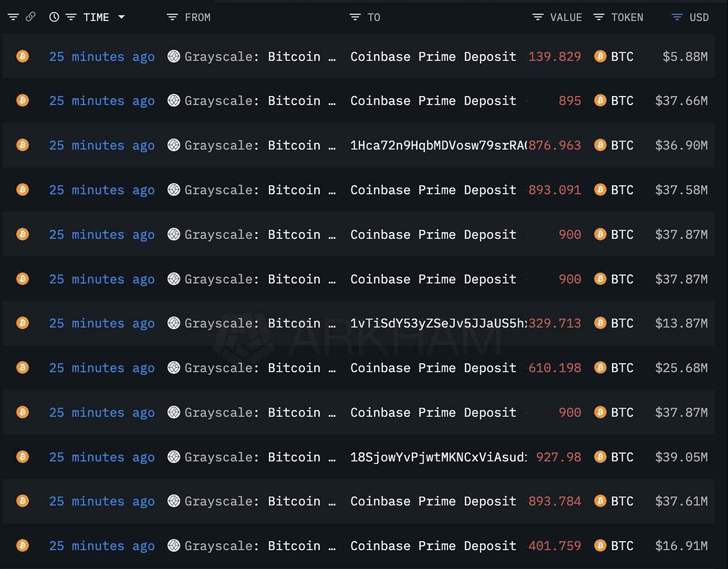This screenshot has width=728, height=569.
Task: Click the blue filter icon beside USD
Action: click(x=677, y=17)
